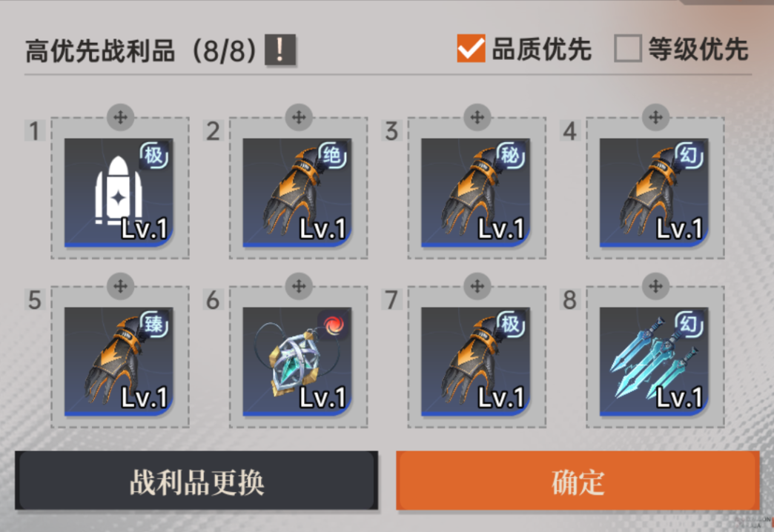Viewport: 774px width, 532px height.
Task: Select the 绝 gauntlet in slot 2
Action: point(297,193)
